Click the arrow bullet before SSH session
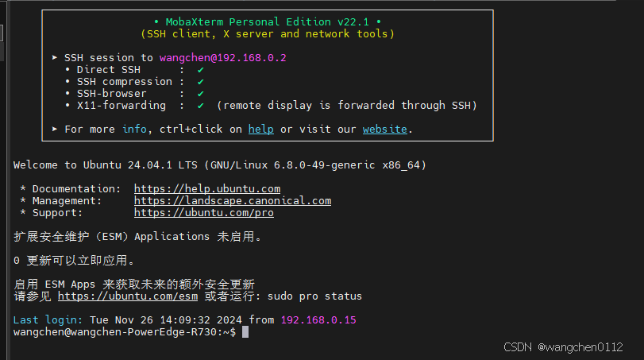This screenshot has width=644, height=360. coord(55,57)
